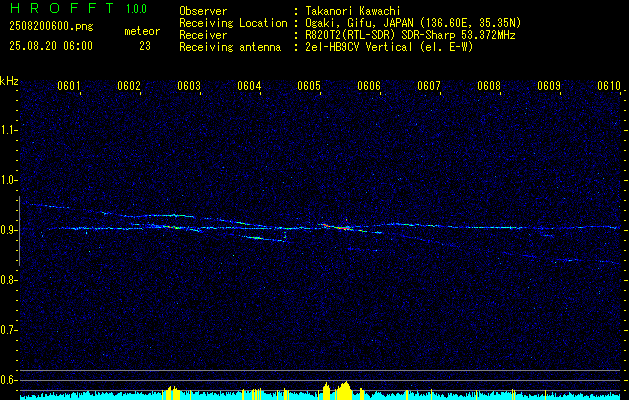The height and width of the screenshot is (400, 629).
Task: Click the 0603 time axis label
Action: tap(189, 86)
